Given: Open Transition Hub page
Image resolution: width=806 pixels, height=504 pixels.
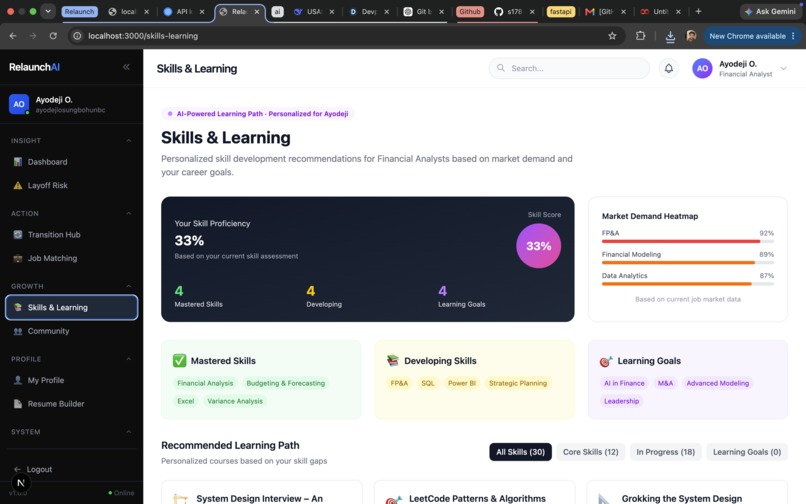Looking at the screenshot, I should point(71,235).
